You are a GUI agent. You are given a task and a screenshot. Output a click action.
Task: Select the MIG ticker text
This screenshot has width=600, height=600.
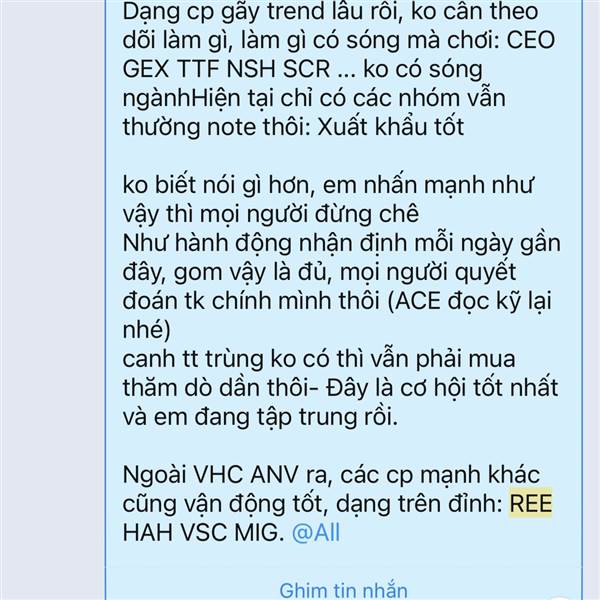256,532
